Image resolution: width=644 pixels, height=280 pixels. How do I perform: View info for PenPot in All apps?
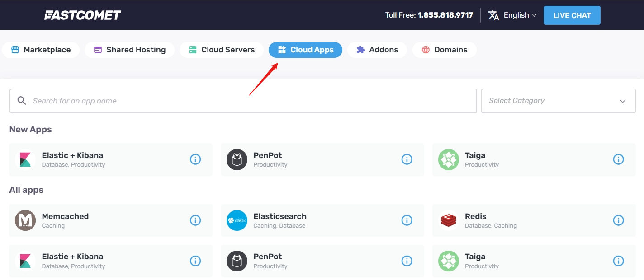407,261
